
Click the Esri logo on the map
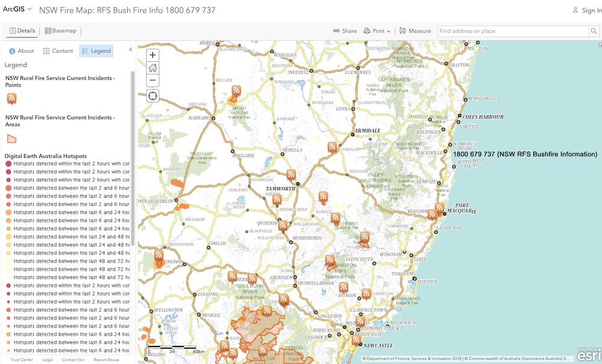pos(589,355)
